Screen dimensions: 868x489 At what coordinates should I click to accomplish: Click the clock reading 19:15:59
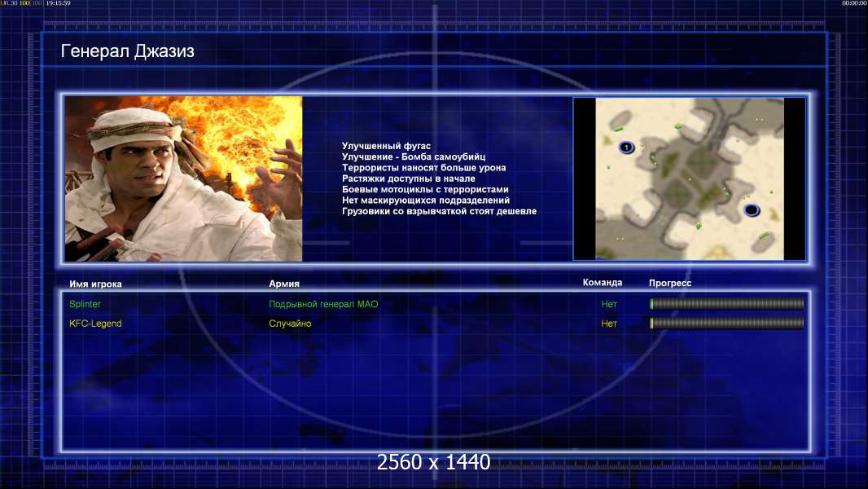(58, 3)
